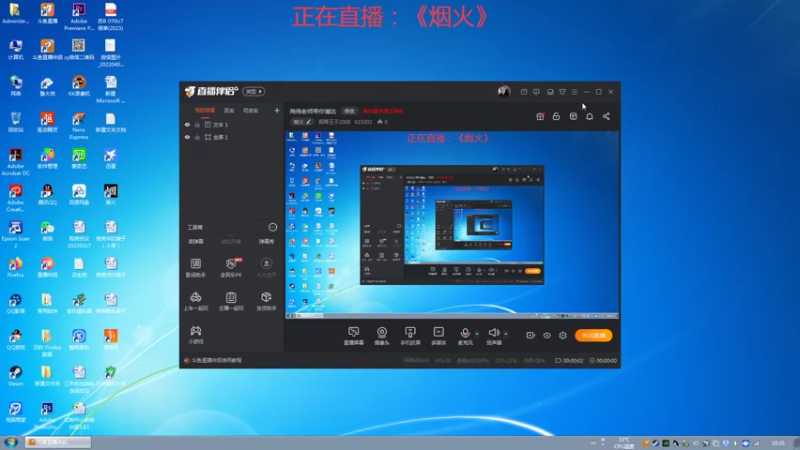Screen dimensions: 800x450
Task: Click the mode switch pill beside the logo
Action: [254, 91]
